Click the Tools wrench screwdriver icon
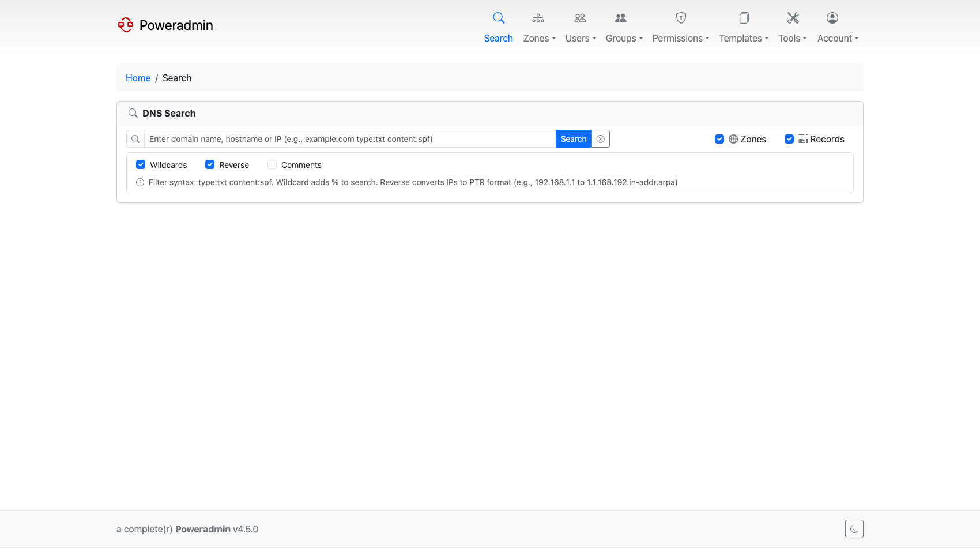 (793, 18)
